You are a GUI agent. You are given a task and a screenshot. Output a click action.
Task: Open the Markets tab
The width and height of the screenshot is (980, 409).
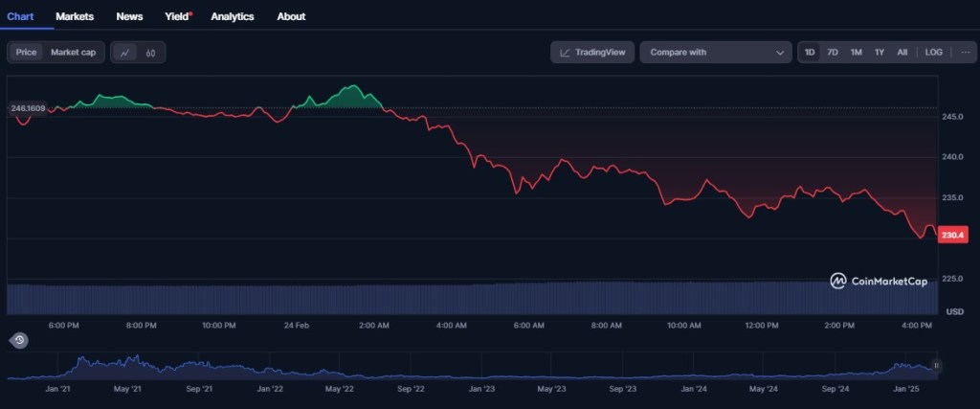(x=75, y=16)
